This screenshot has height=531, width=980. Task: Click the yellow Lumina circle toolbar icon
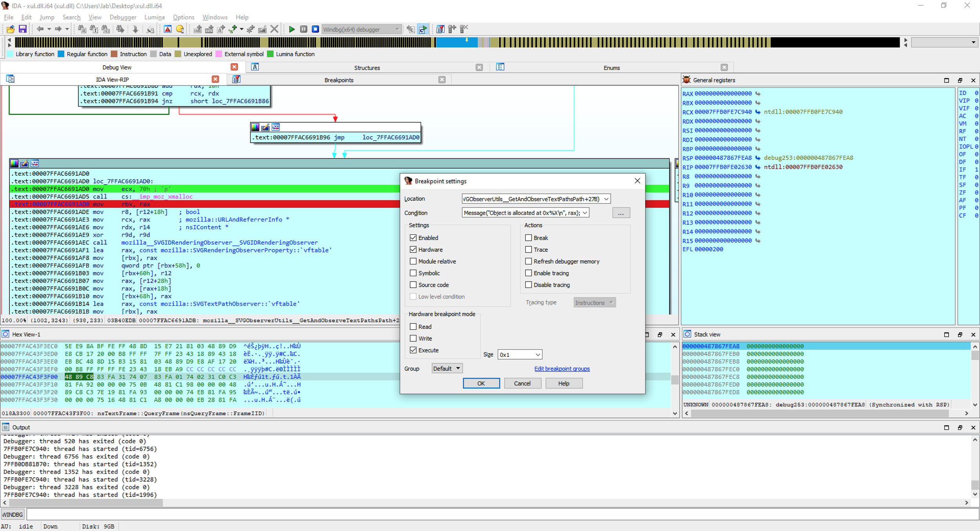pyautogui.click(x=180, y=29)
